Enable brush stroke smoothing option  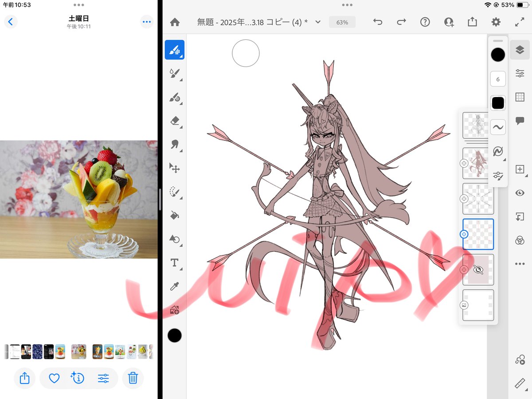pos(498,126)
